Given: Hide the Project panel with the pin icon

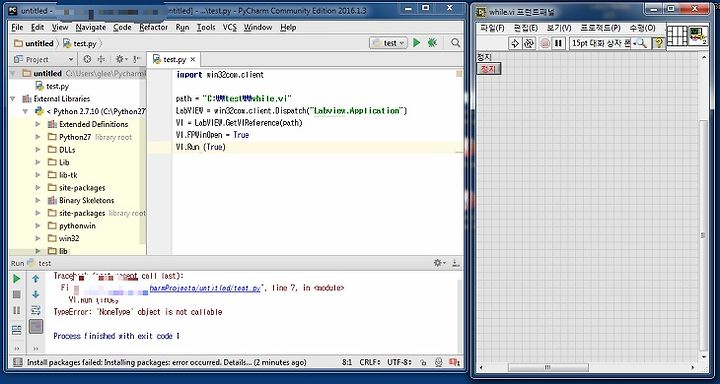Looking at the screenshot, I should click(x=136, y=59).
